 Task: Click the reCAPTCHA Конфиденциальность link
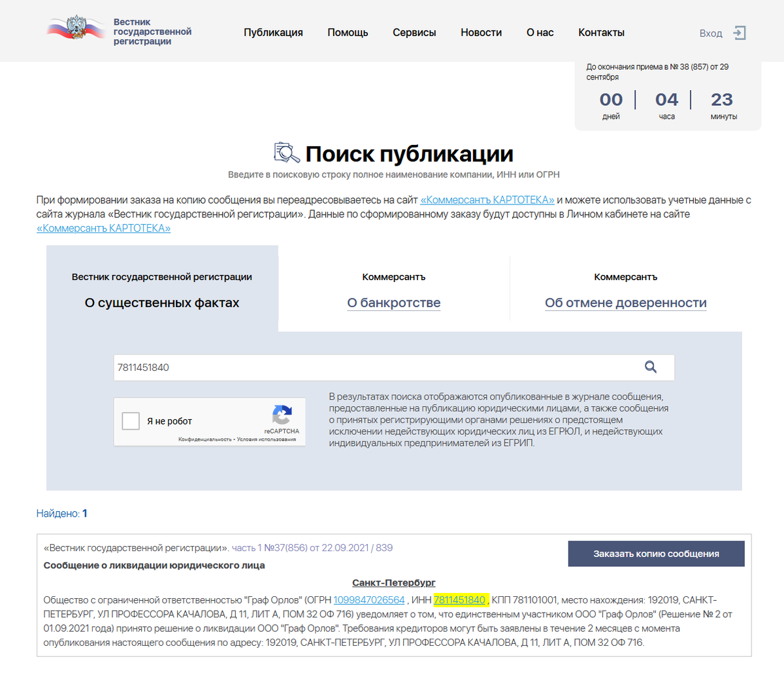(x=205, y=439)
